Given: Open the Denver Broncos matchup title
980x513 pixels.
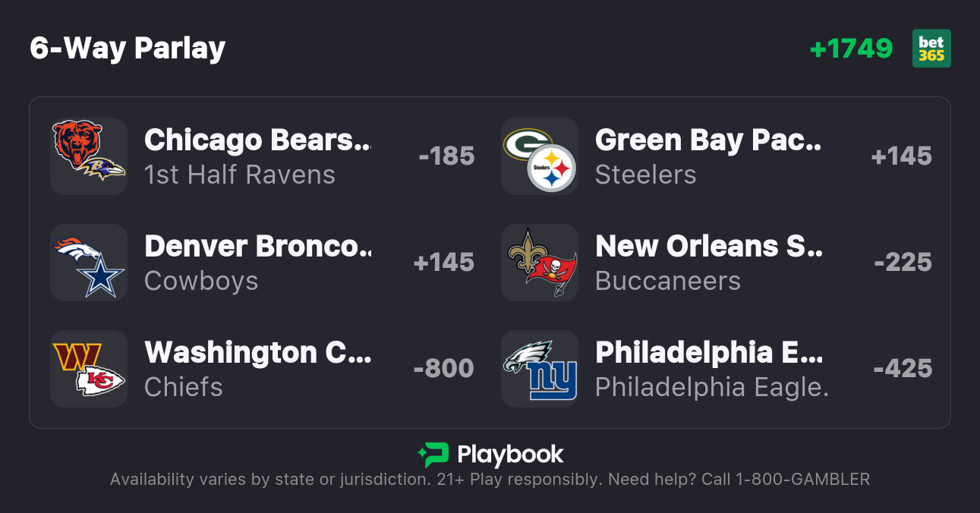Looking at the screenshot, I should pos(257,246).
